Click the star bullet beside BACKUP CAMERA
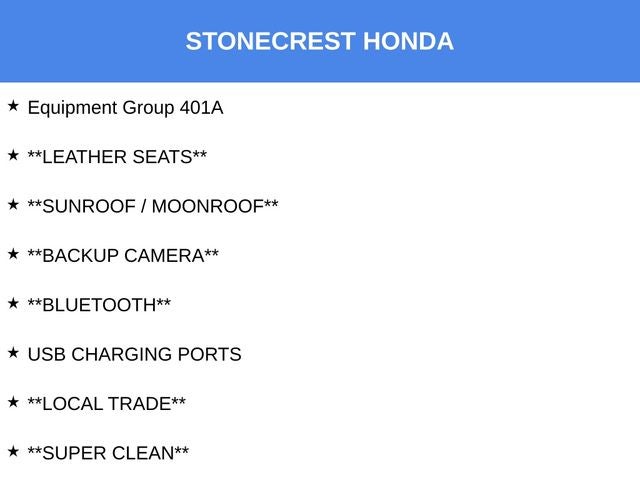 [x=13, y=254]
